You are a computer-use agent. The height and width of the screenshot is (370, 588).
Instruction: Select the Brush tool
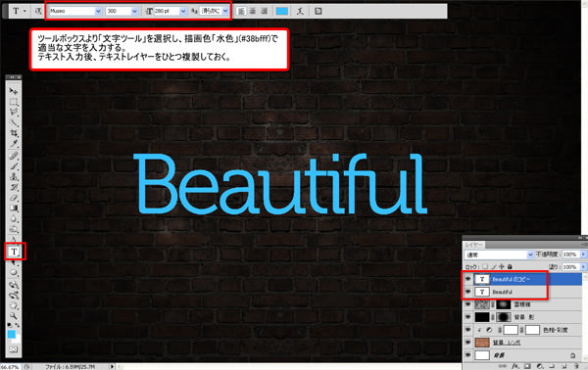[14, 165]
